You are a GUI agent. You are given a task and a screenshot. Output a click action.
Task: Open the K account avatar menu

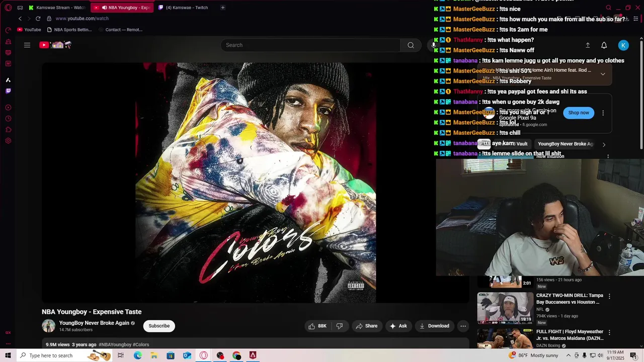click(623, 45)
